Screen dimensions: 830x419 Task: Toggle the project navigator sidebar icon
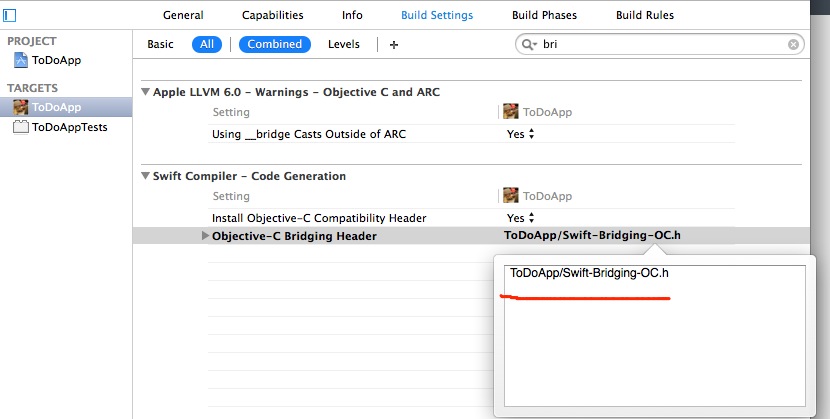9,15
